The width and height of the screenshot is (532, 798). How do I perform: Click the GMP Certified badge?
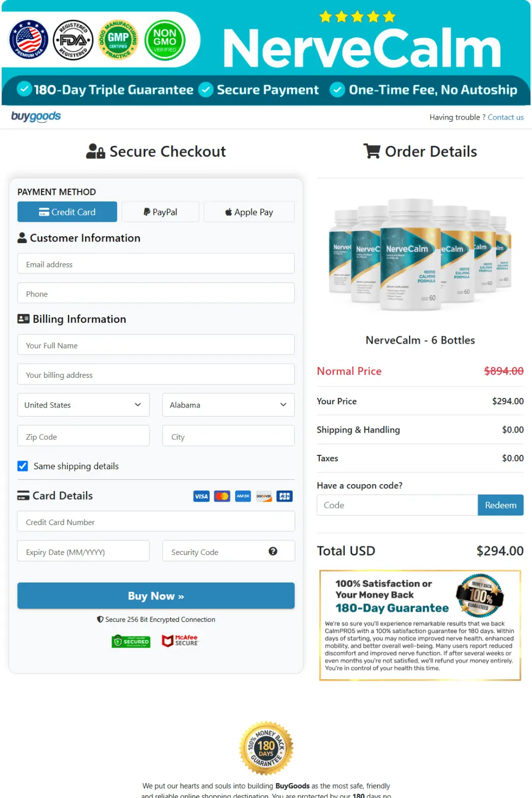pos(119,40)
